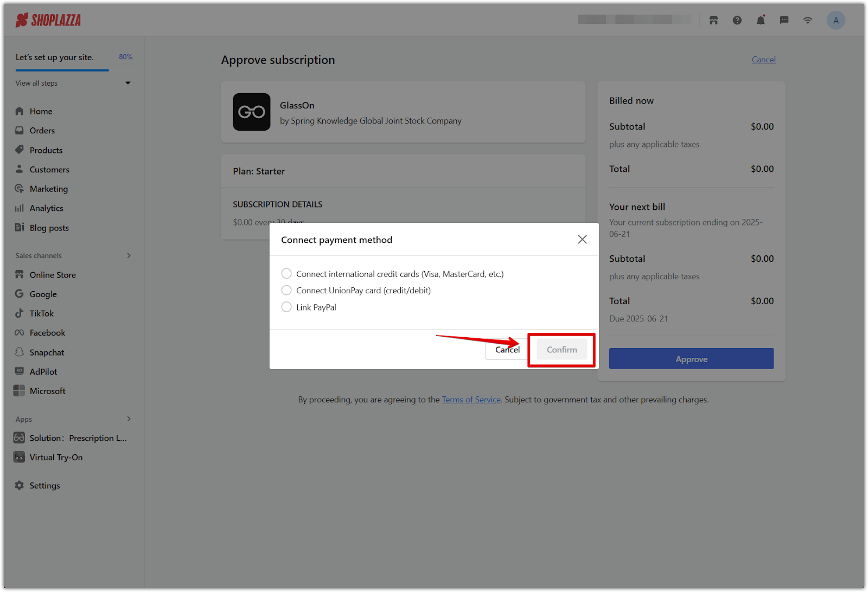Open Customers in the sidebar
The image size is (868, 592).
click(x=49, y=170)
